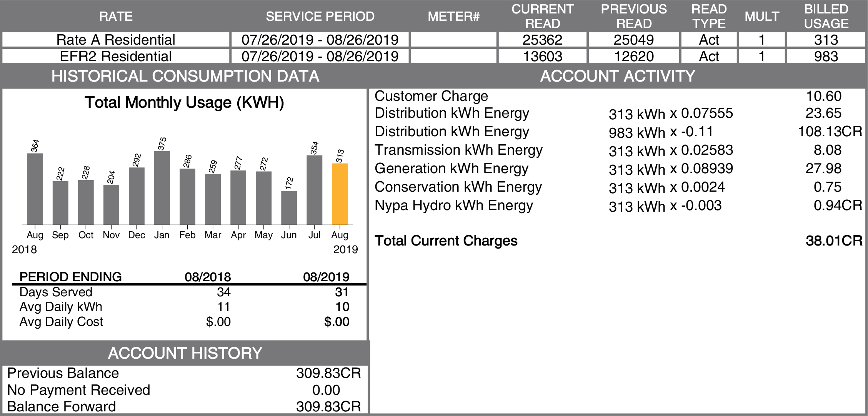Select the Jun bar labeled 172
The image size is (868, 416).
click(289, 208)
